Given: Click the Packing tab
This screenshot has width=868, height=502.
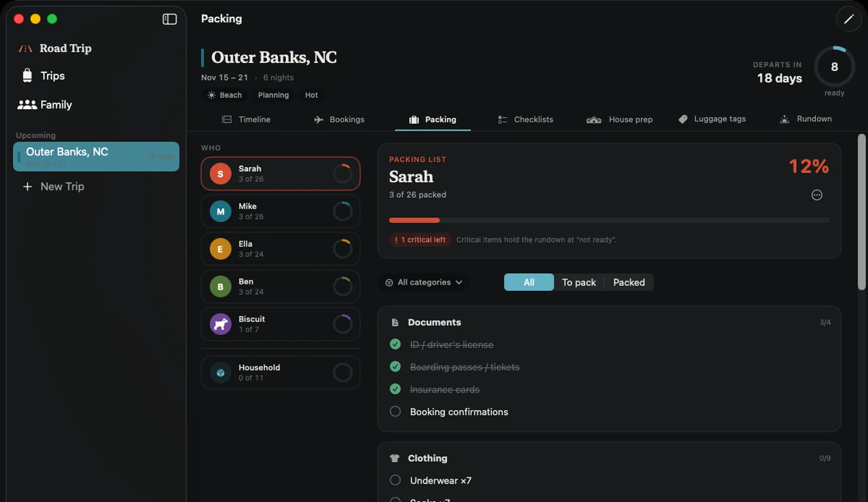Looking at the screenshot, I should point(432,119).
